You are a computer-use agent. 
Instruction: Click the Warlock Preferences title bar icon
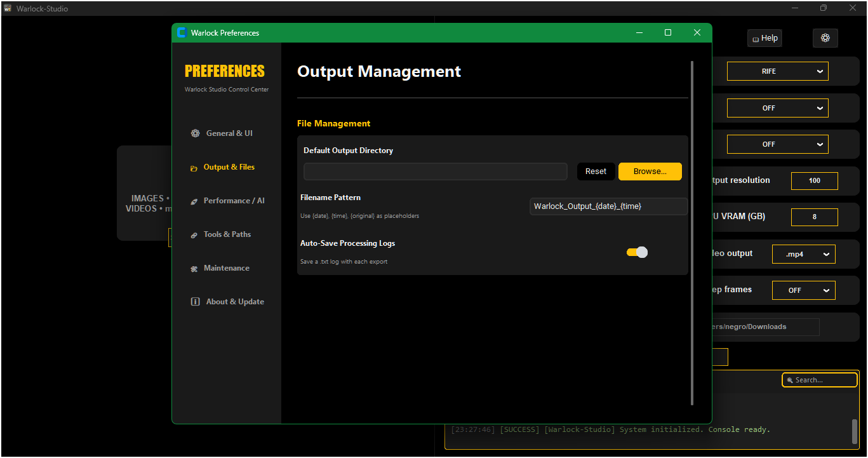coord(182,33)
